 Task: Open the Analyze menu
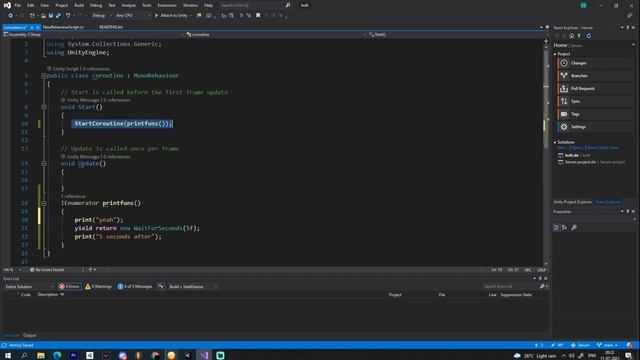129,5
